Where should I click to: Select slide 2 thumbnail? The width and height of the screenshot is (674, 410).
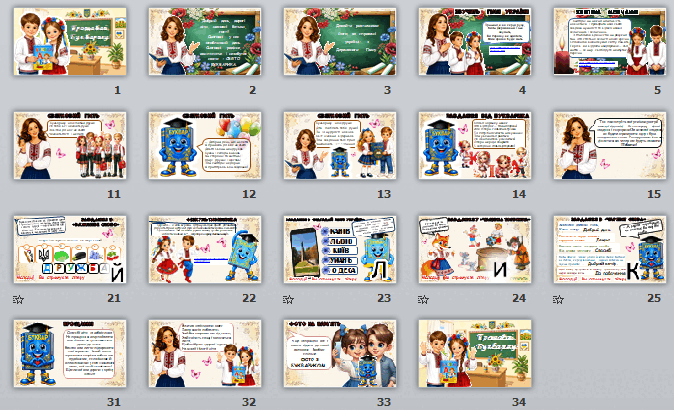click(x=205, y=41)
